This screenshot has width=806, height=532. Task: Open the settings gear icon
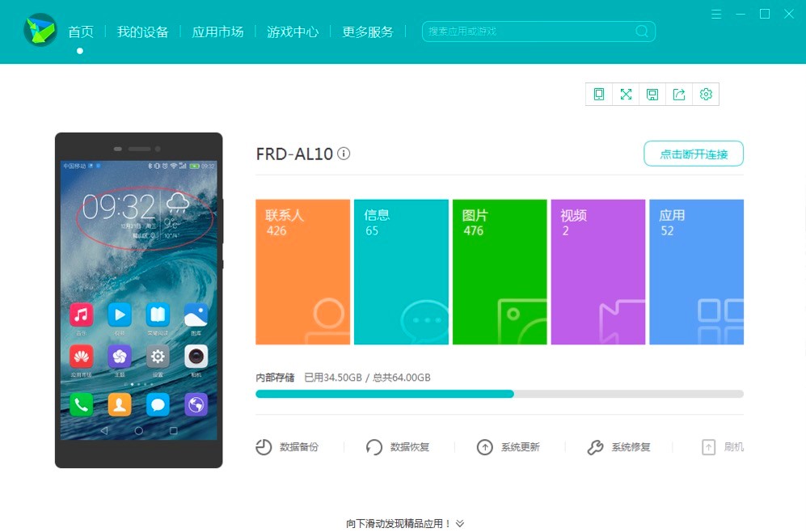tap(705, 94)
